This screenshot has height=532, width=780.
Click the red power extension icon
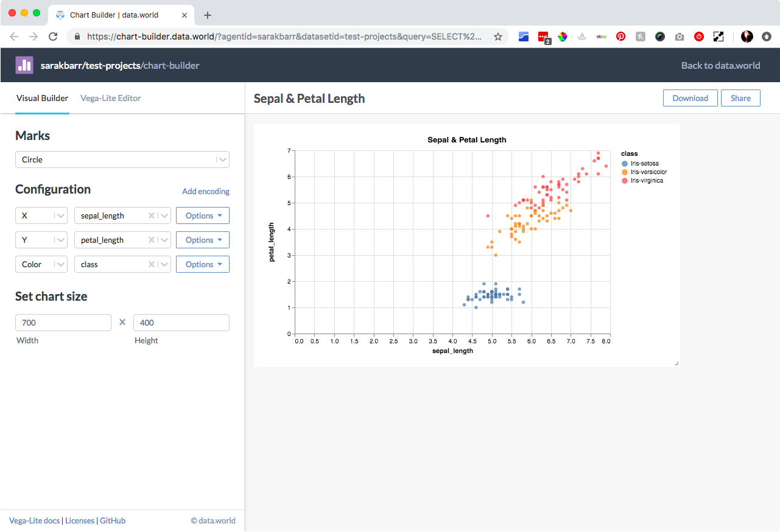(x=698, y=37)
